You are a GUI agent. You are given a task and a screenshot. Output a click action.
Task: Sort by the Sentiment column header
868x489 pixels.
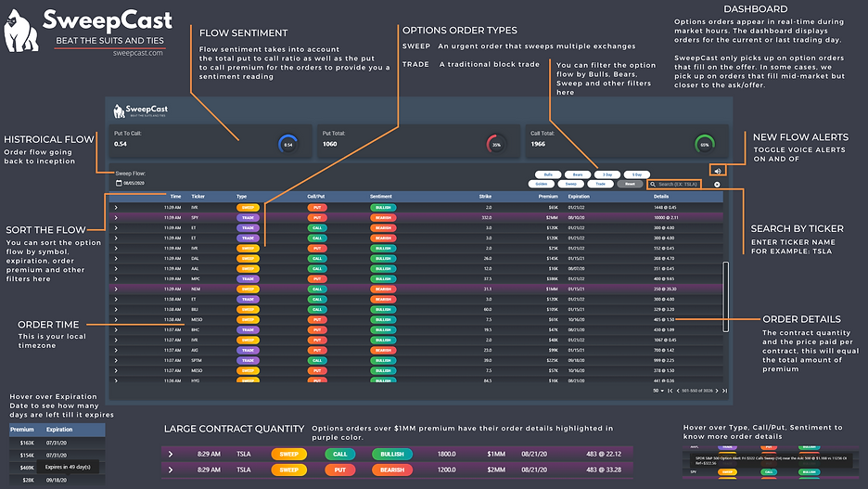coord(381,197)
